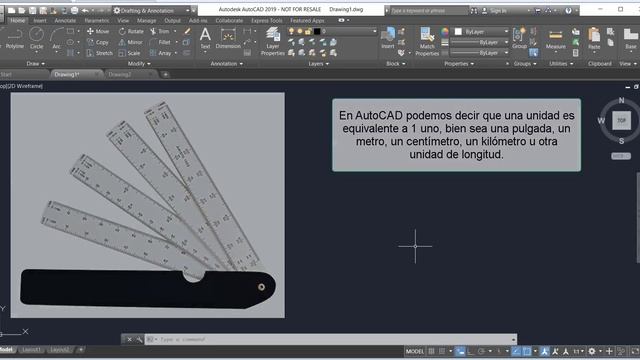The height and width of the screenshot is (360, 640).
Task: Expand the Properties panel
Action: click(x=459, y=64)
